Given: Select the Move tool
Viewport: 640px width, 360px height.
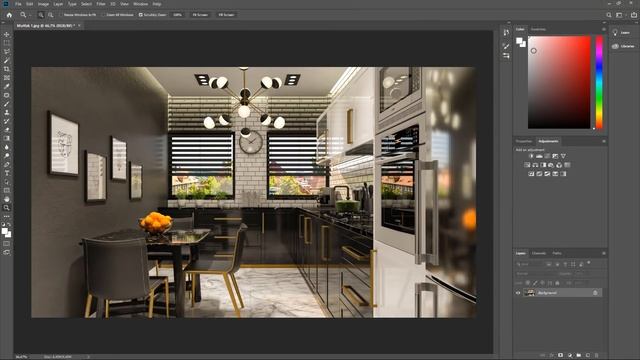Looking at the screenshot, I should (7, 34).
